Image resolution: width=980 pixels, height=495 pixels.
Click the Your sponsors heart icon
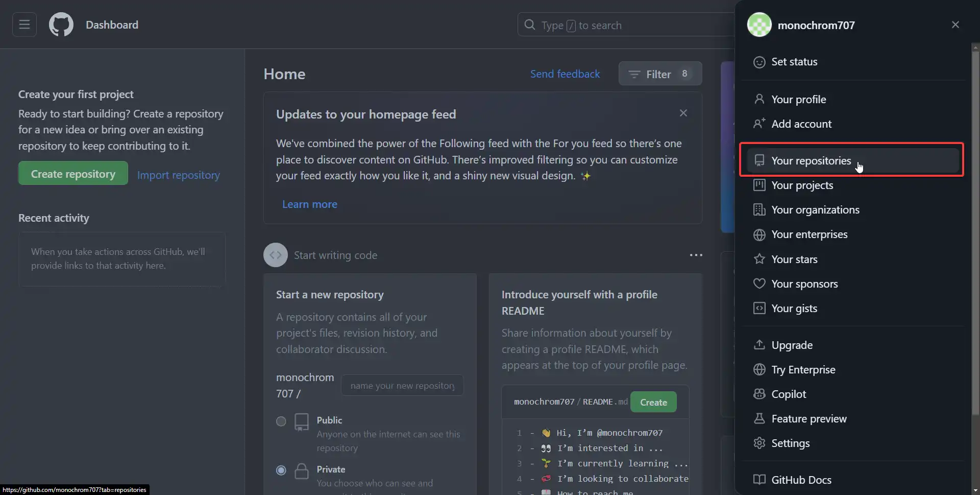coord(759,284)
